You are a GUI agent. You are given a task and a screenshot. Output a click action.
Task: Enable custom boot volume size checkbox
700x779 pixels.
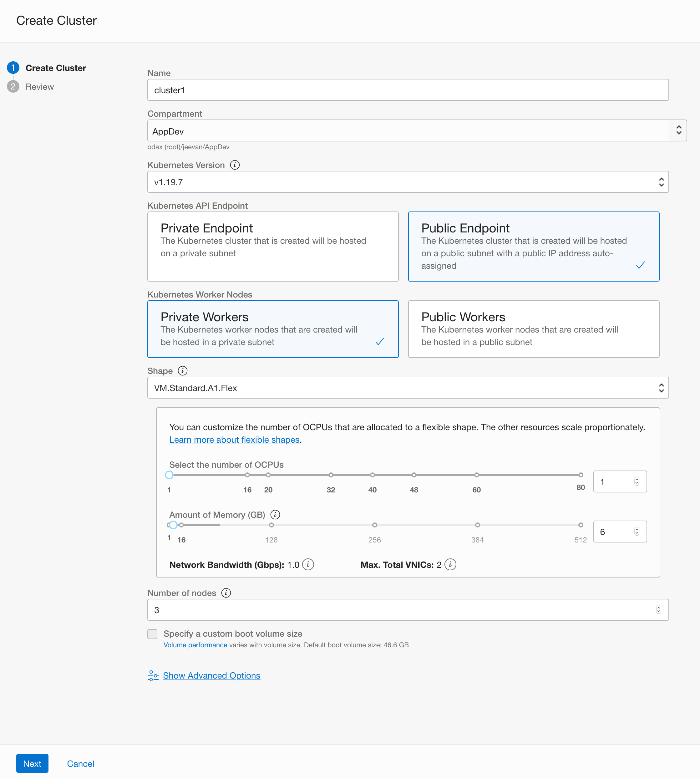(152, 634)
